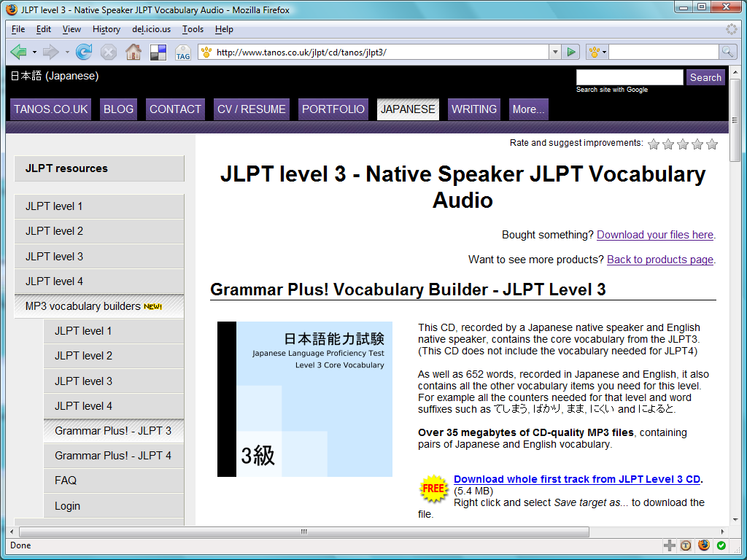
Task: Open the BLOG nav tab
Action: 119,109
